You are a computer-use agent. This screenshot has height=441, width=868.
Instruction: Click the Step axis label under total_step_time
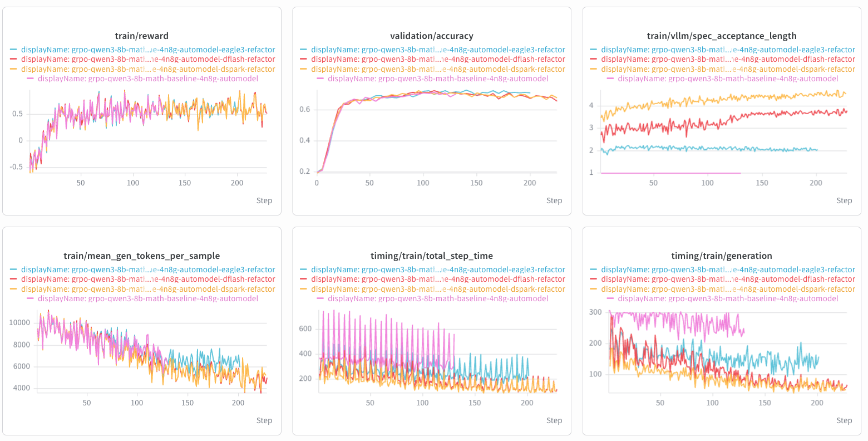[554, 420]
